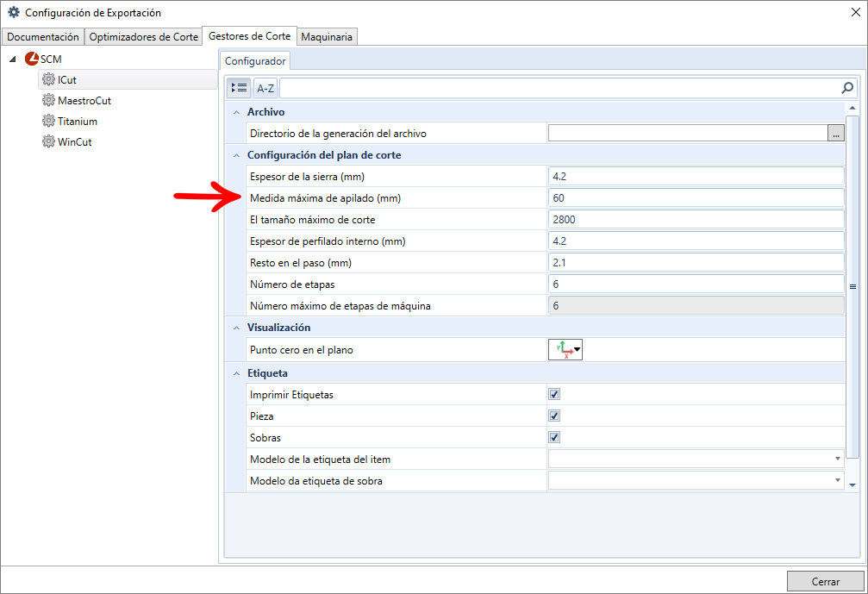Collapse the Archivo section
Screen dimensions: 868x594
(x=236, y=112)
